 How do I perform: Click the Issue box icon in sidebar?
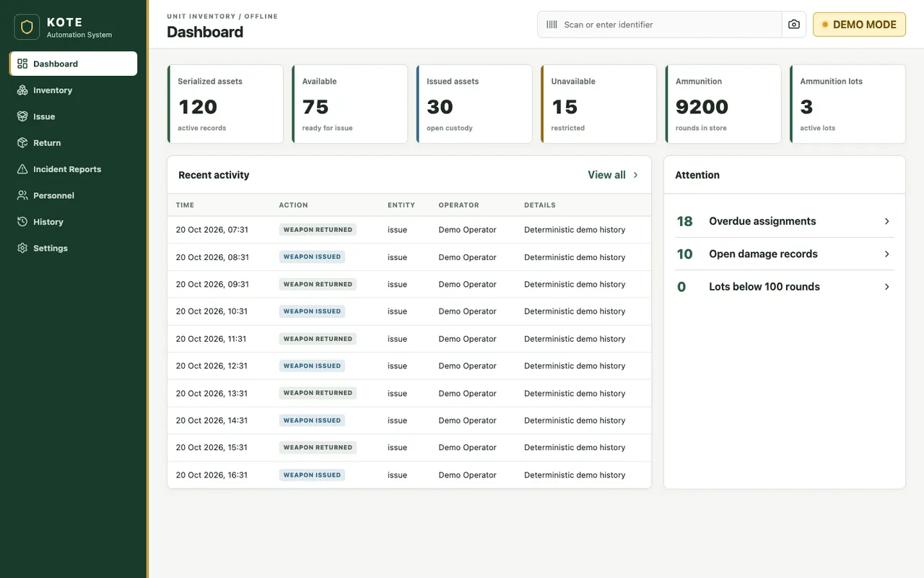point(22,116)
